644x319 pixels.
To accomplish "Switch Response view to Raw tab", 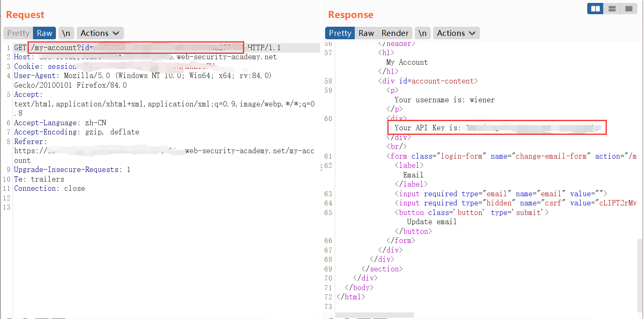I will [x=366, y=33].
